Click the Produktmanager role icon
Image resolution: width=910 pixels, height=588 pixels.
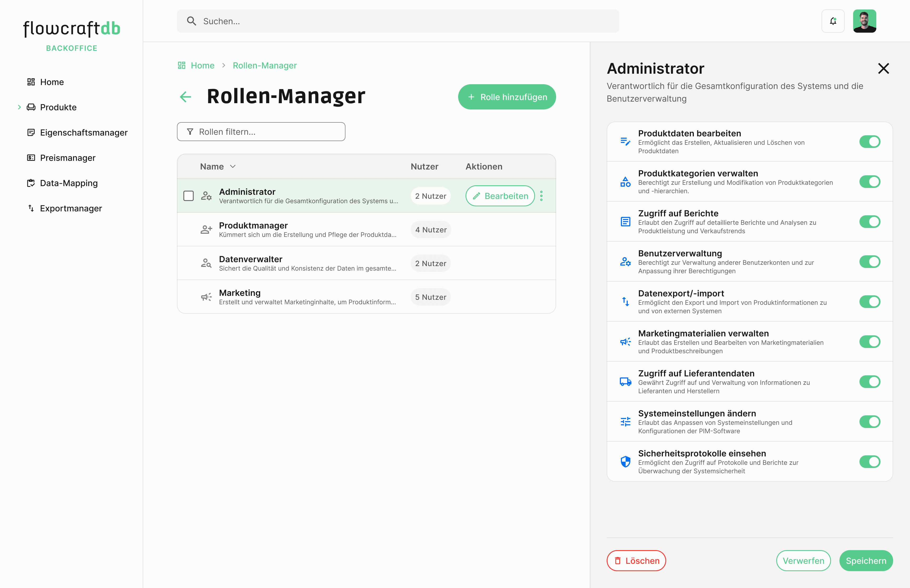(206, 230)
